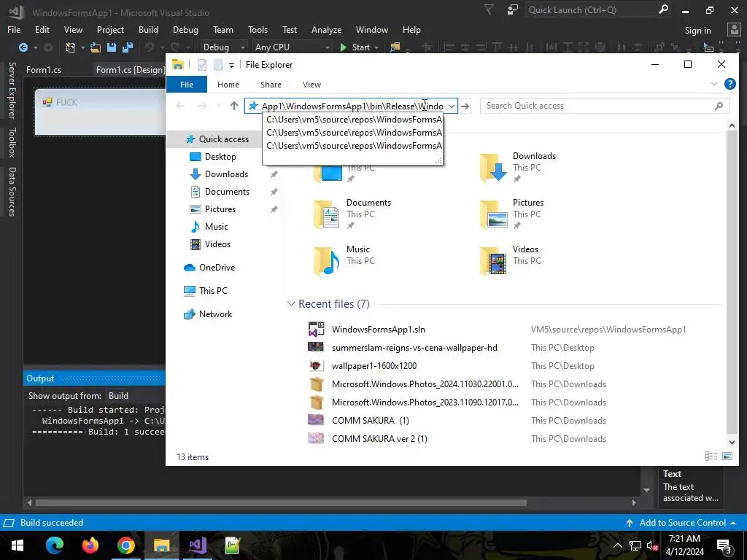747x560 pixels.
Task: Click Open File icon in Visual Studio toolbar
Action: click(96, 47)
